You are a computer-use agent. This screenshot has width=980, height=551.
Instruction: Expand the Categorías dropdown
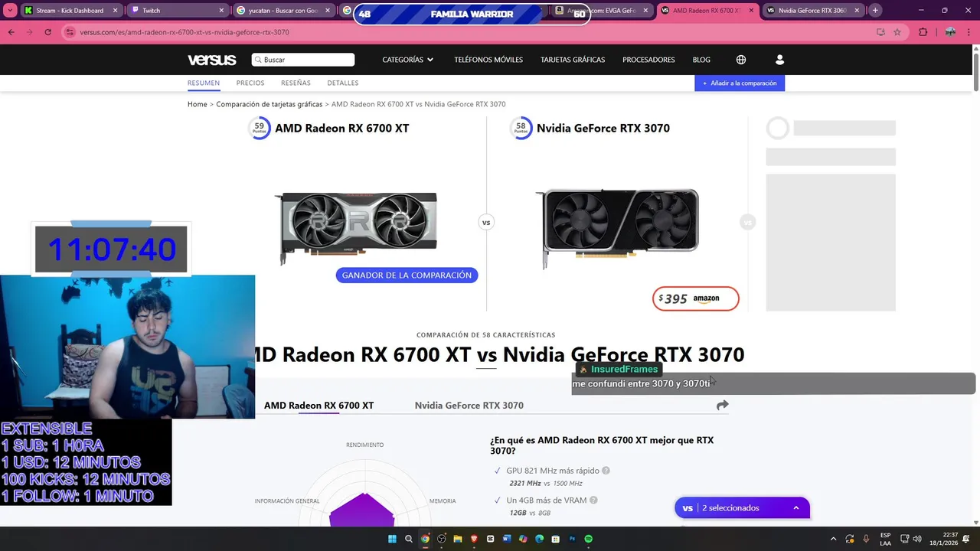[407, 60]
